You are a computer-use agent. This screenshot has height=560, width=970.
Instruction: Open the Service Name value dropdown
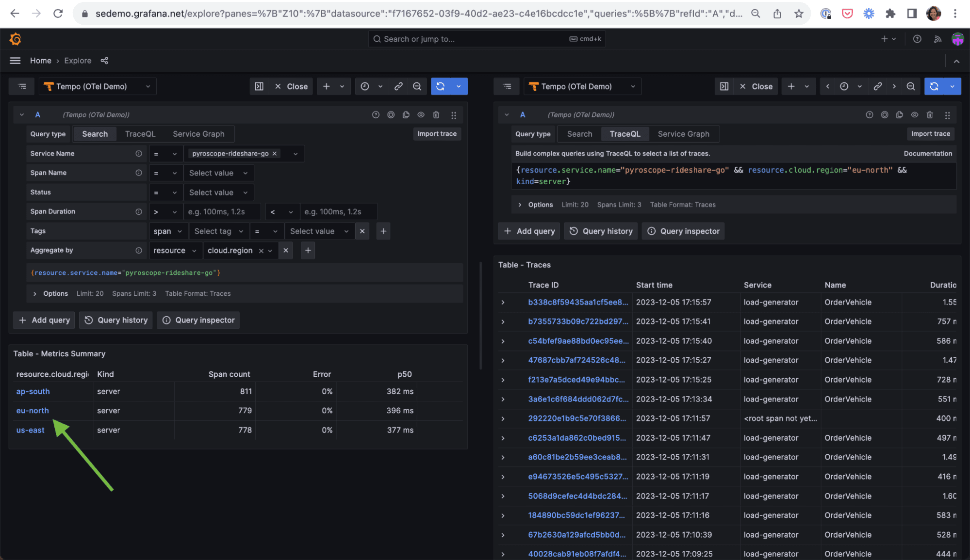(296, 154)
